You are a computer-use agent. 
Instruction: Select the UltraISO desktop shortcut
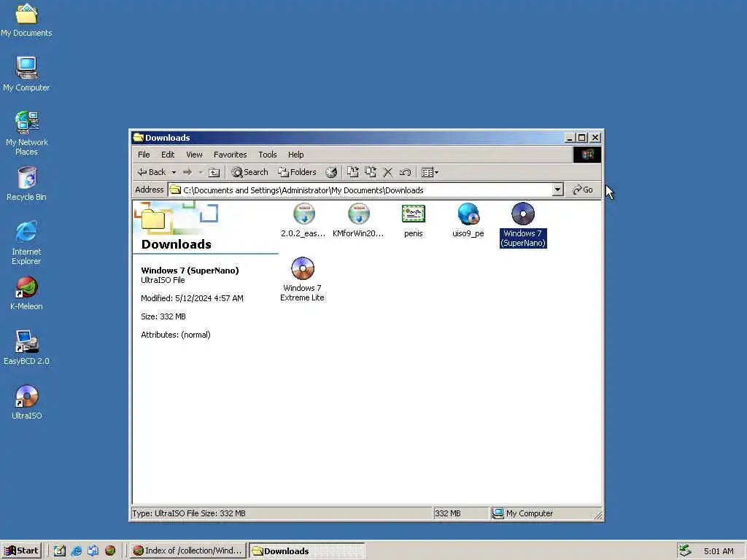click(27, 402)
